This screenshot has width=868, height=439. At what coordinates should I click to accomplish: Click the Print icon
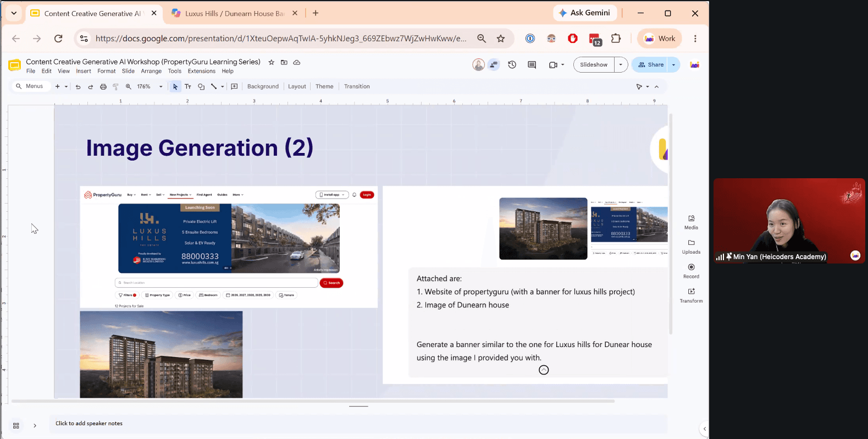point(103,86)
